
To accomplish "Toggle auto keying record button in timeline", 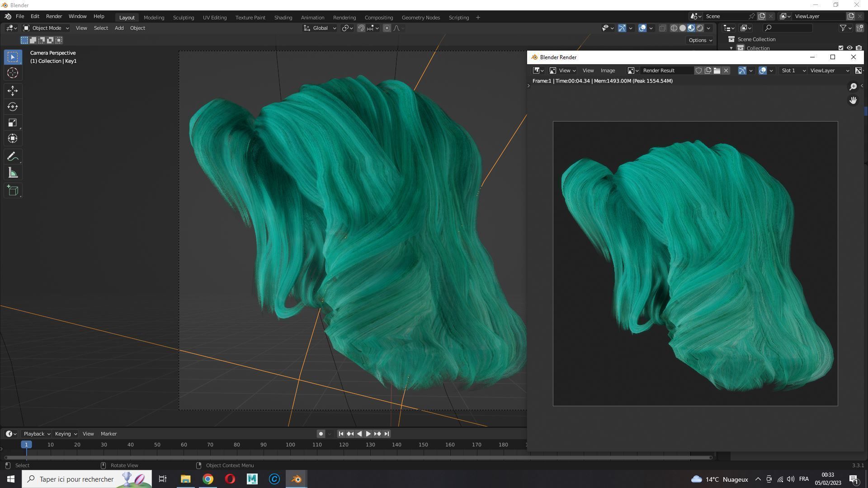I will coord(321,434).
